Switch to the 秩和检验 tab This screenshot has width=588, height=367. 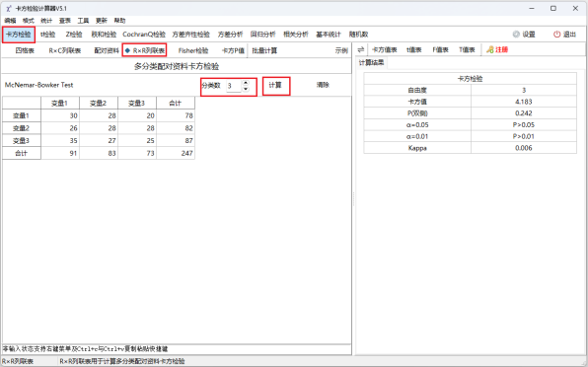(x=104, y=35)
